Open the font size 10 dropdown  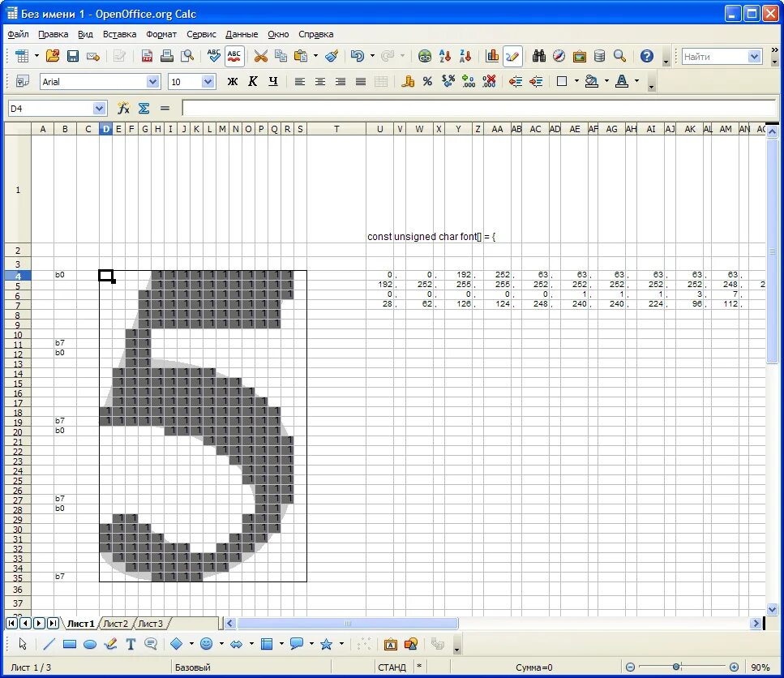point(208,81)
